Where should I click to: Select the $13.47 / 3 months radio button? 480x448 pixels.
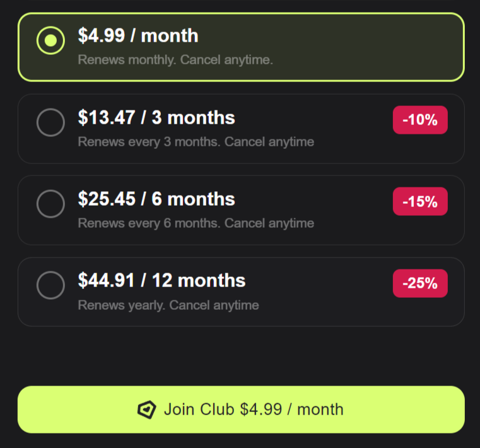[50, 122]
